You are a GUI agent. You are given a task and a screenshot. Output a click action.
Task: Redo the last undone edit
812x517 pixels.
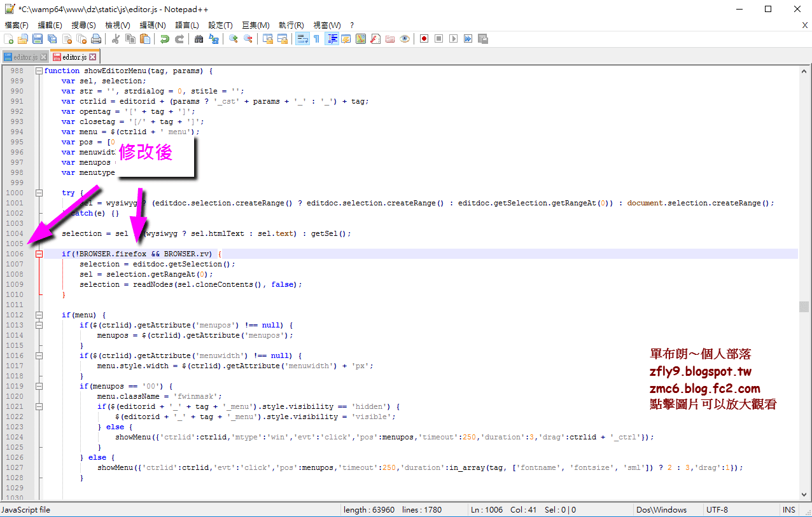tap(179, 39)
